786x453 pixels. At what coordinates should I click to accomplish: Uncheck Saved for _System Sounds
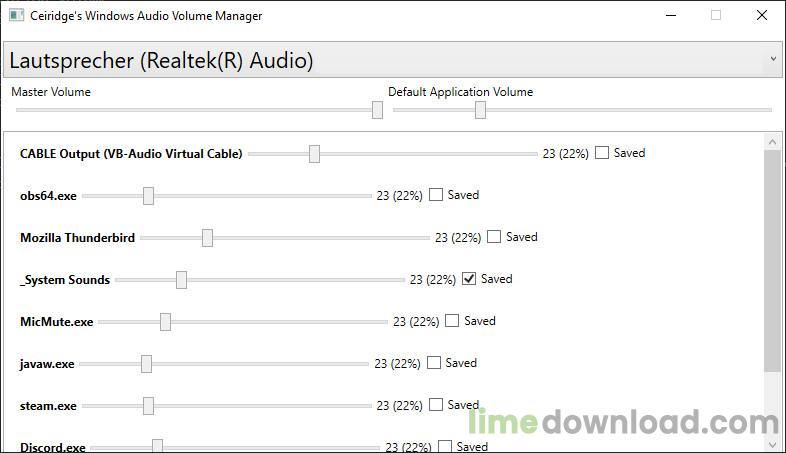[x=469, y=279]
